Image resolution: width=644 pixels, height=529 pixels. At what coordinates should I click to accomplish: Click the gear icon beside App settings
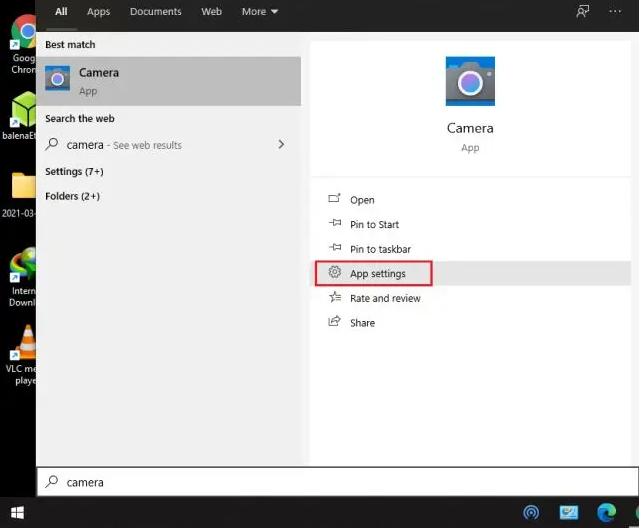[335, 272]
